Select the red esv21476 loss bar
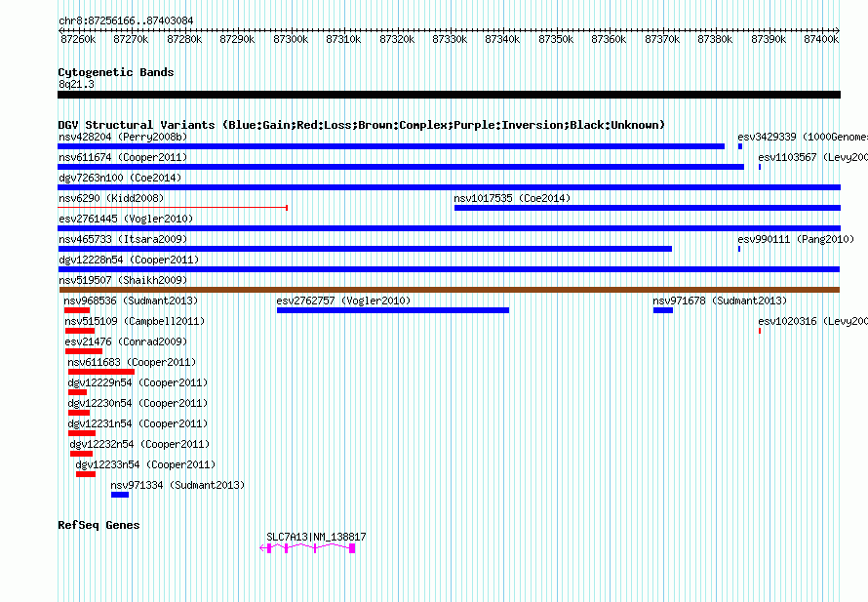 (x=84, y=351)
